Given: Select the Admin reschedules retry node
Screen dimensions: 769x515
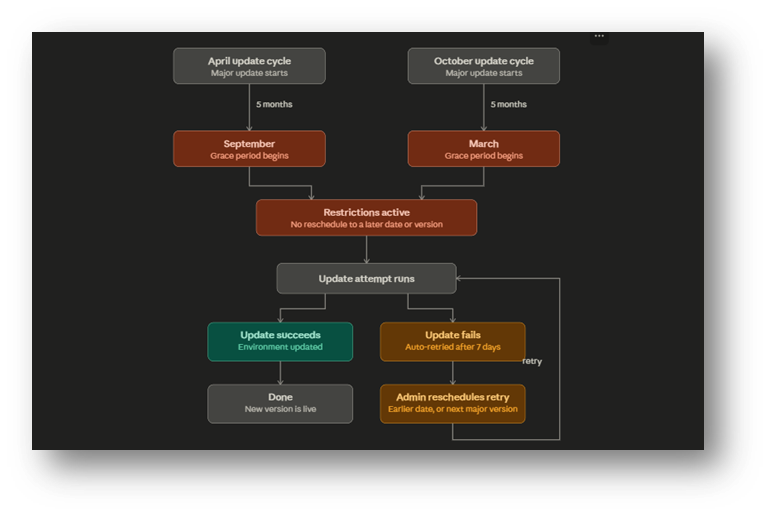Looking at the screenshot, I should (x=453, y=404).
